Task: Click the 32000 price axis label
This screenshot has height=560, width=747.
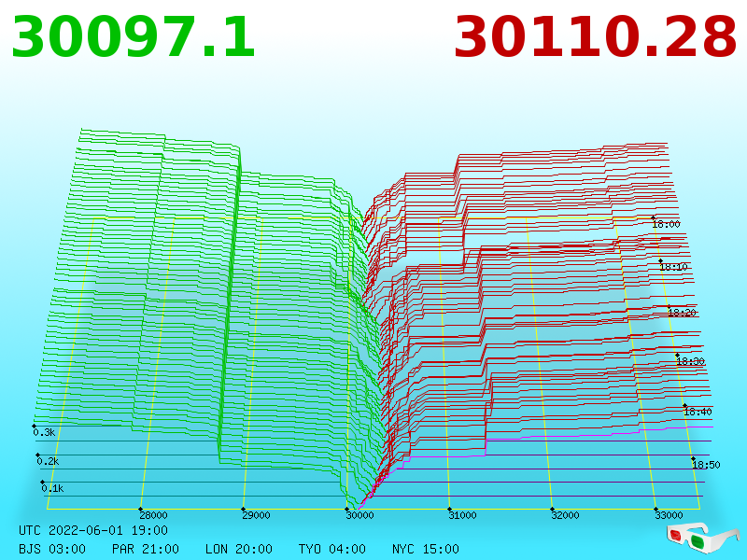Action: click(566, 515)
